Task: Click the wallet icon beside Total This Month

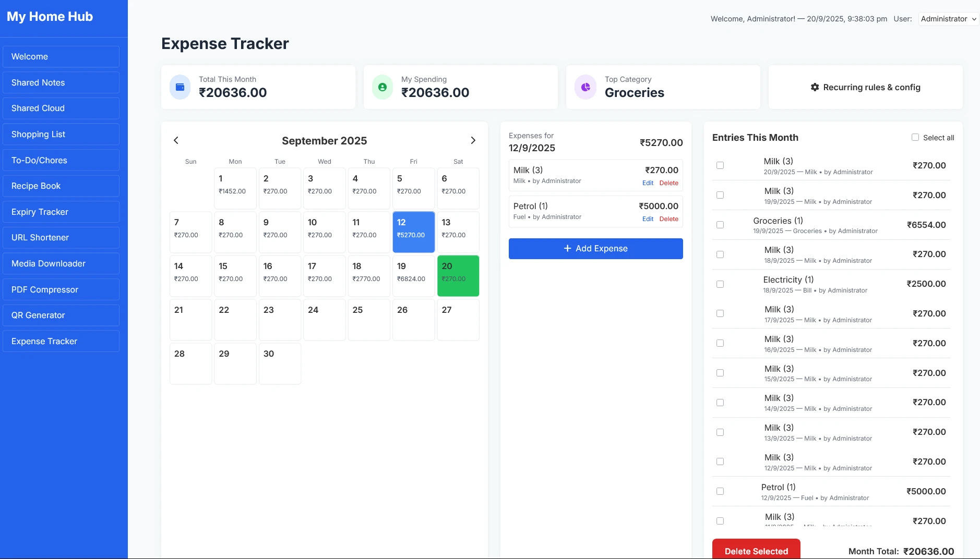Action: tap(180, 87)
